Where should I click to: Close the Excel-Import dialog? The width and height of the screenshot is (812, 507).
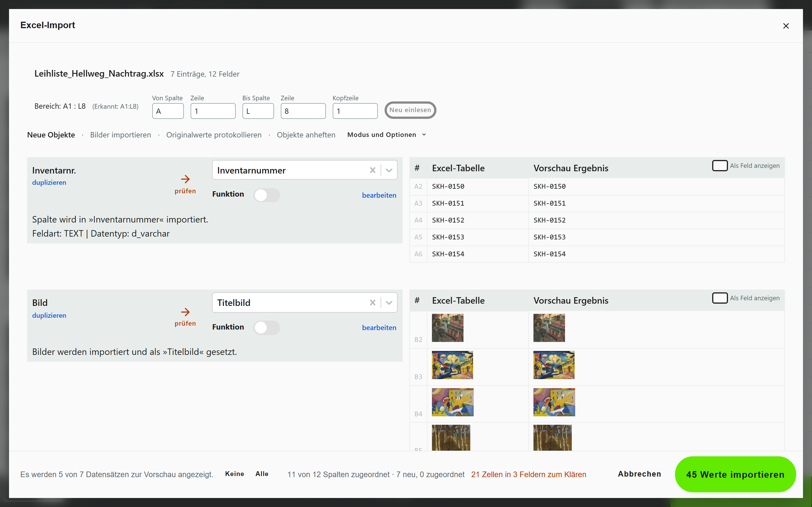point(786,26)
